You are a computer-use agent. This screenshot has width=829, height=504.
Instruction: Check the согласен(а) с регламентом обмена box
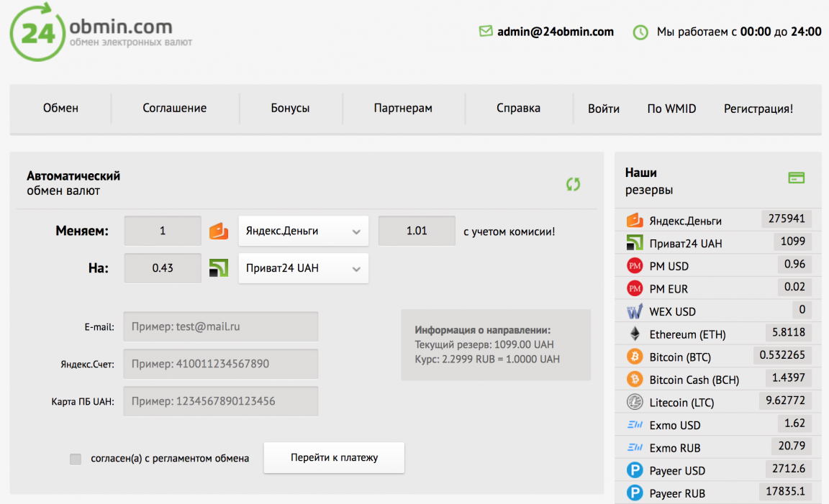(76, 459)
